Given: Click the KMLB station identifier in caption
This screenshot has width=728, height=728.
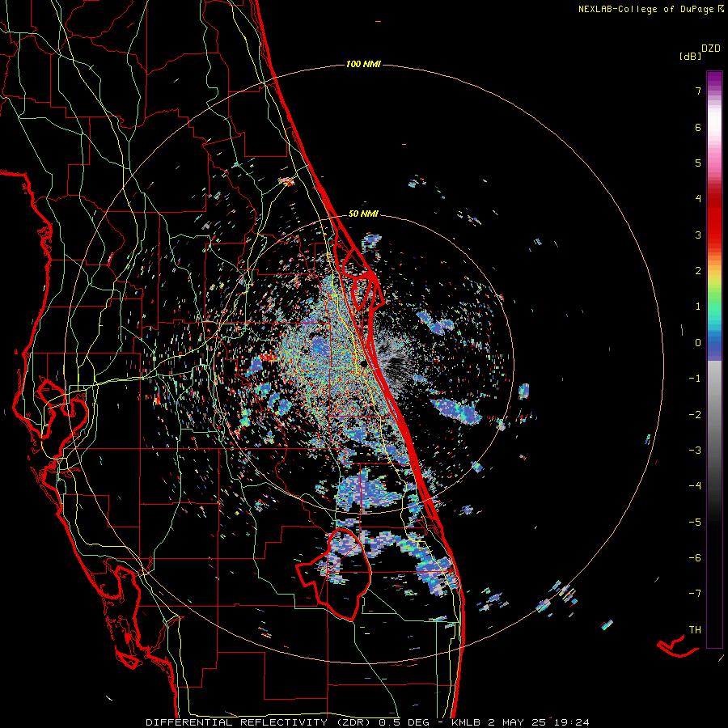Looking at the screenshot, I should tap(467, 722).
